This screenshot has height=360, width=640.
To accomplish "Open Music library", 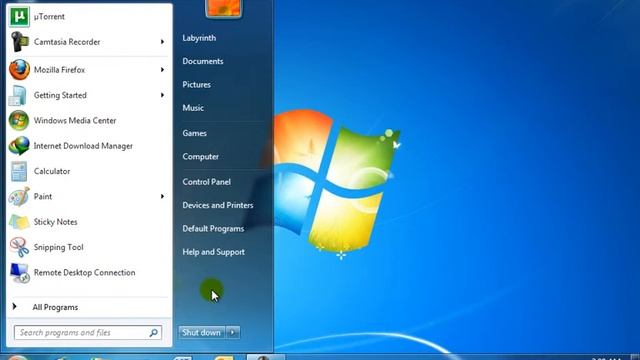I will click(x=193, y=108).
